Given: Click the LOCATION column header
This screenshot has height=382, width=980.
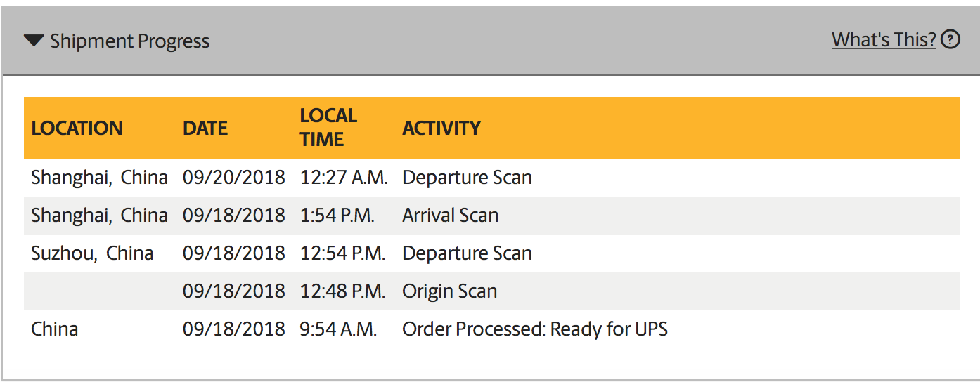Looking at the screenshot, I should [77, 128].
